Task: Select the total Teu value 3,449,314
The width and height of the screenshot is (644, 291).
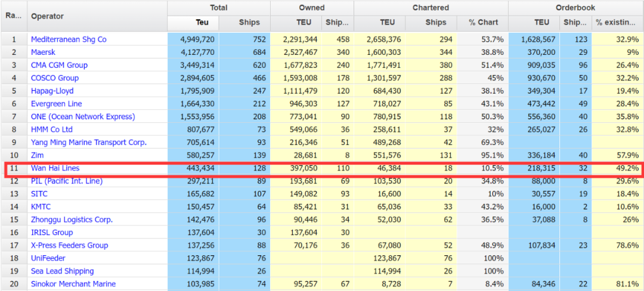Action: click(197, 65)
